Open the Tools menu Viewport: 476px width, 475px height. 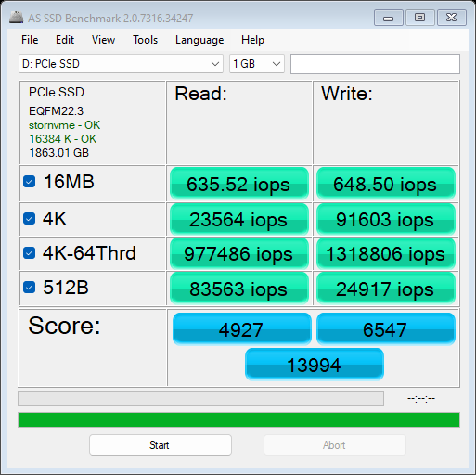145,40
